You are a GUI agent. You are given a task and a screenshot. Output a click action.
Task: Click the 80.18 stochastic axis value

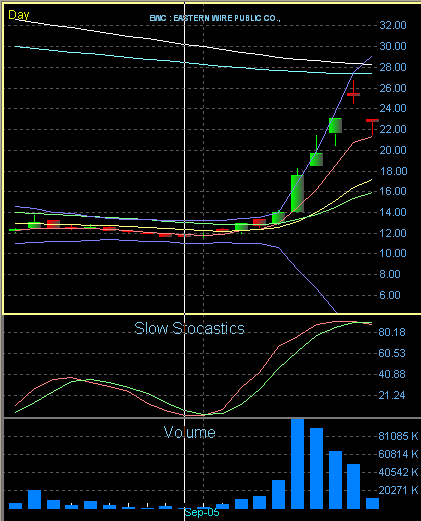point(392,332)
